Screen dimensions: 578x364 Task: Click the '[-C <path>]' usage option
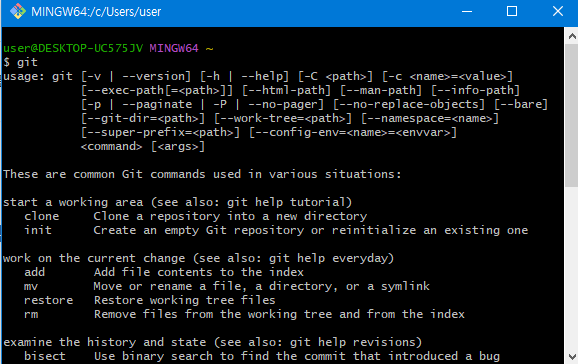335,76
